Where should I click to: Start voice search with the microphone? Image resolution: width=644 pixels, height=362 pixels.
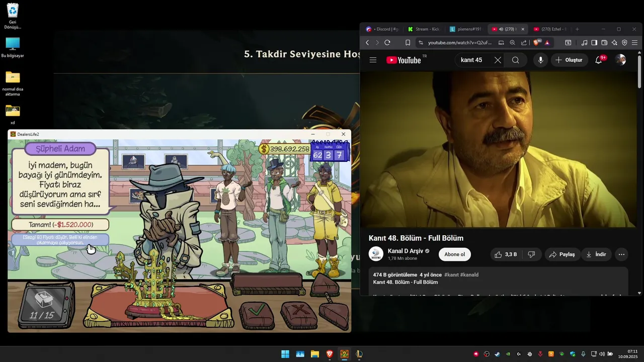[x=540, y=60]
